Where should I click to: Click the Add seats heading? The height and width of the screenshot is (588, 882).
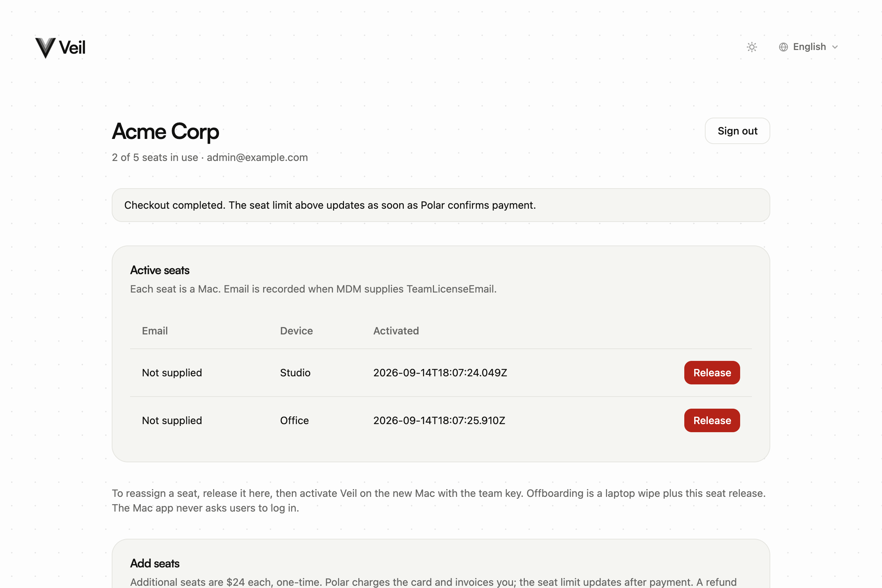[x=154, y=564]
